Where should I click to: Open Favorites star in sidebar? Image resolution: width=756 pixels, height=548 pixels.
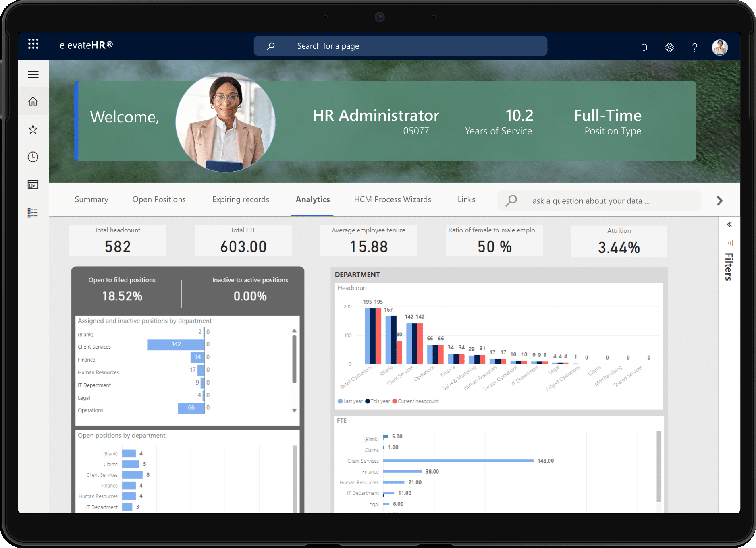33,129
